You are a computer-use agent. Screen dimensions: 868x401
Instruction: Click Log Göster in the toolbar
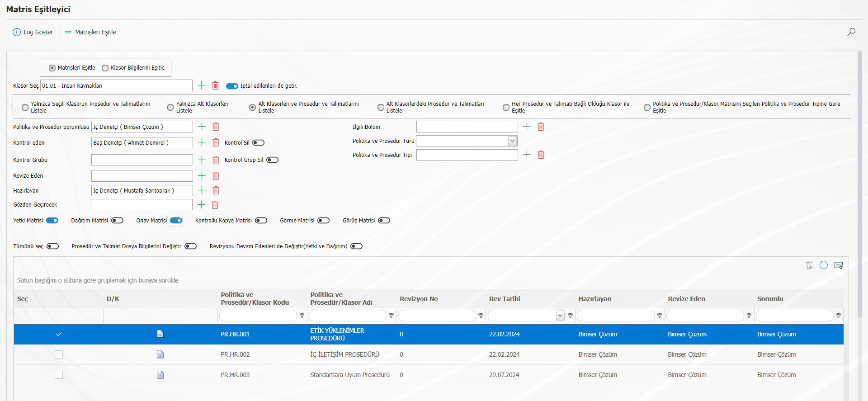[x=33, y=32]
